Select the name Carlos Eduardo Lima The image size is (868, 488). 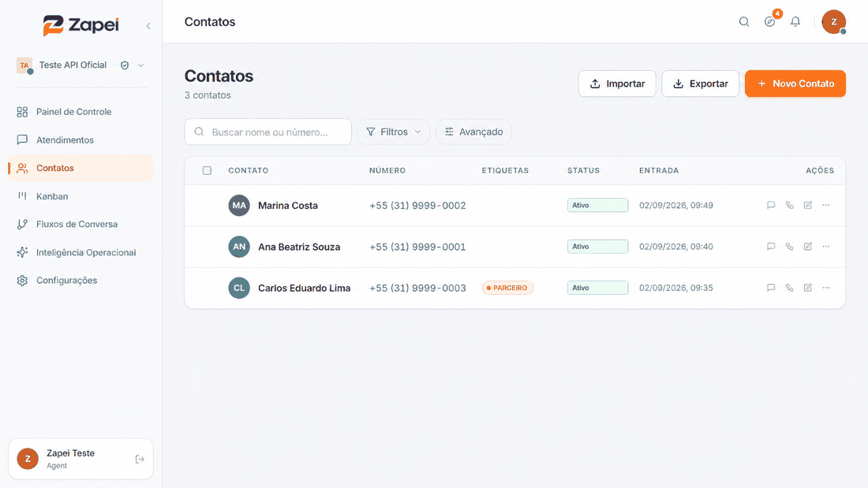(x=304, y=288)
